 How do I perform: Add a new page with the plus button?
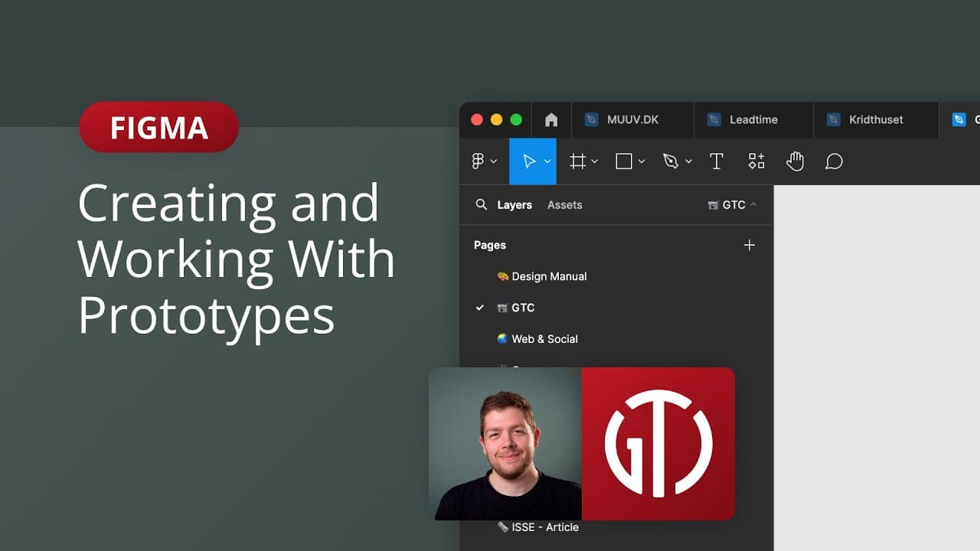[x=749, y=245]
